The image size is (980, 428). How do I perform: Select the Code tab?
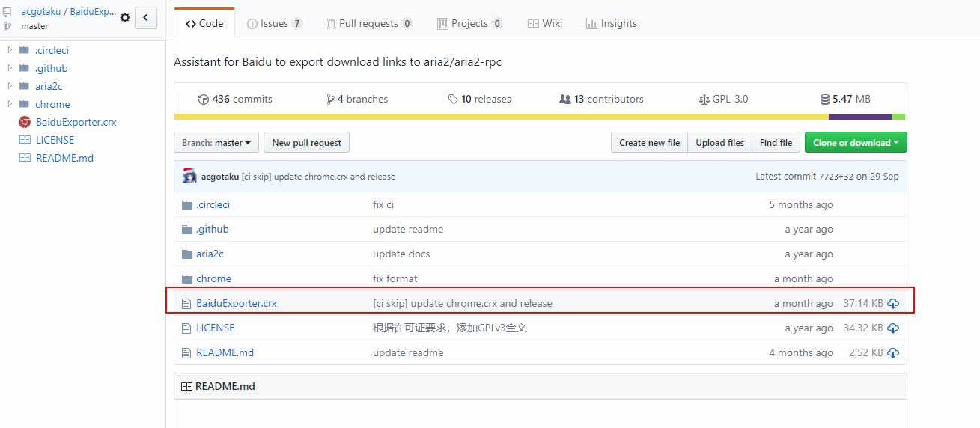coord(204,23)
